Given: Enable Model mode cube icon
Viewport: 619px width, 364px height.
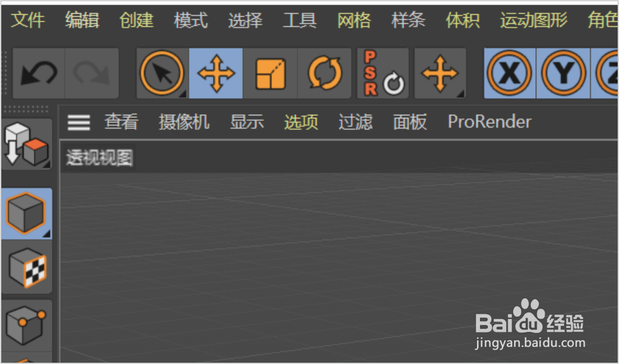Looking at the screenshot, I should [x=26, y=213].
